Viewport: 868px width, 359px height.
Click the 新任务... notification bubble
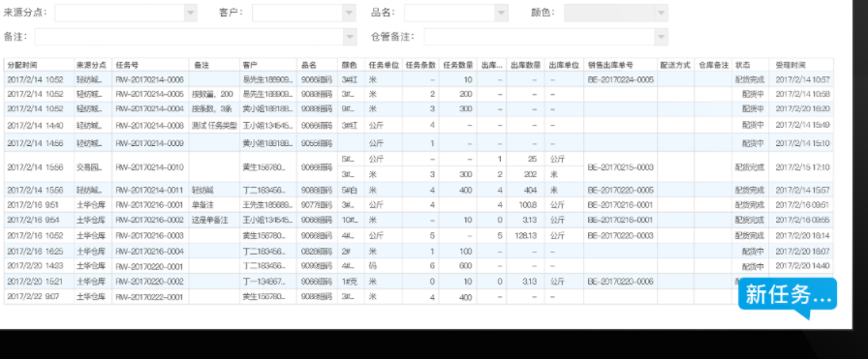pyautogui.click(x=788, y=295)
